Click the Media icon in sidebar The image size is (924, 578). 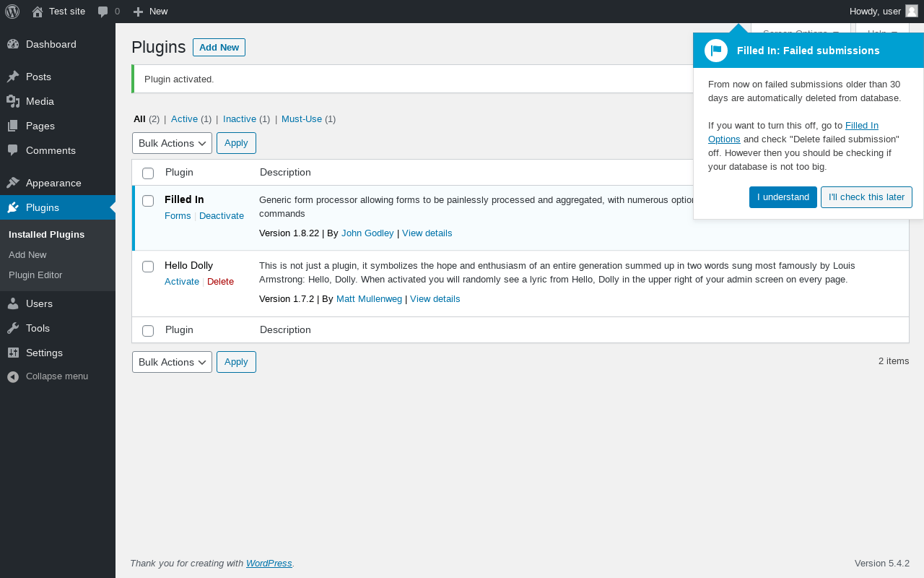[x=13, y=101]
